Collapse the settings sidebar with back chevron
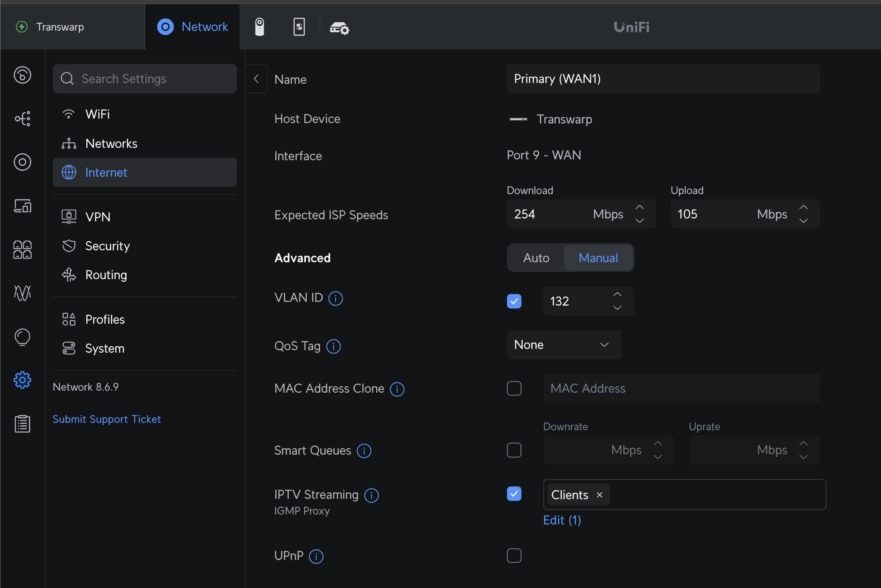Screen dimensions: 881x588 tap(256, 78)
